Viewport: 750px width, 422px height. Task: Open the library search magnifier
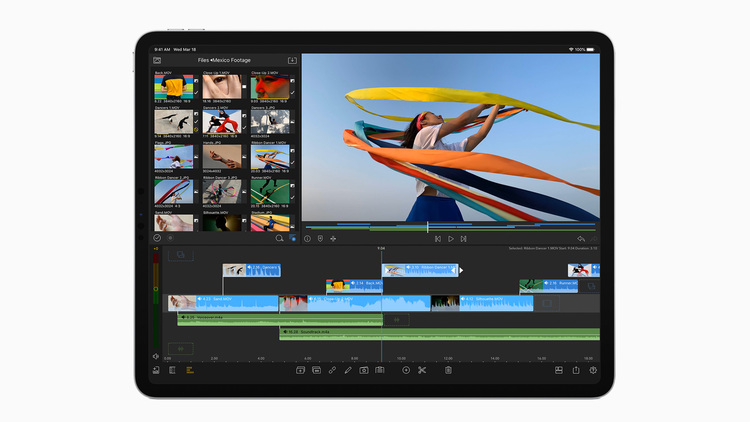pos(279,238)
